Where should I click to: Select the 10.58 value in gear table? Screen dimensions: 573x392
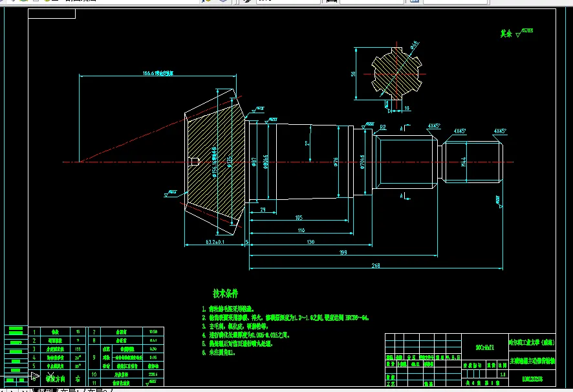tap(153, 332)
